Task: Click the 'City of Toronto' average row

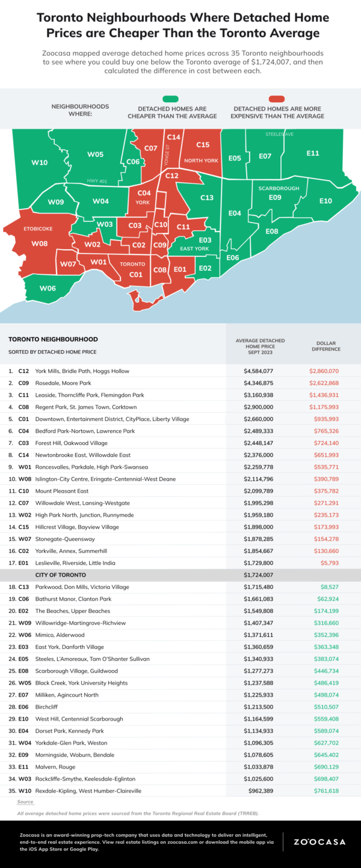Action: (x=180, y=575)
